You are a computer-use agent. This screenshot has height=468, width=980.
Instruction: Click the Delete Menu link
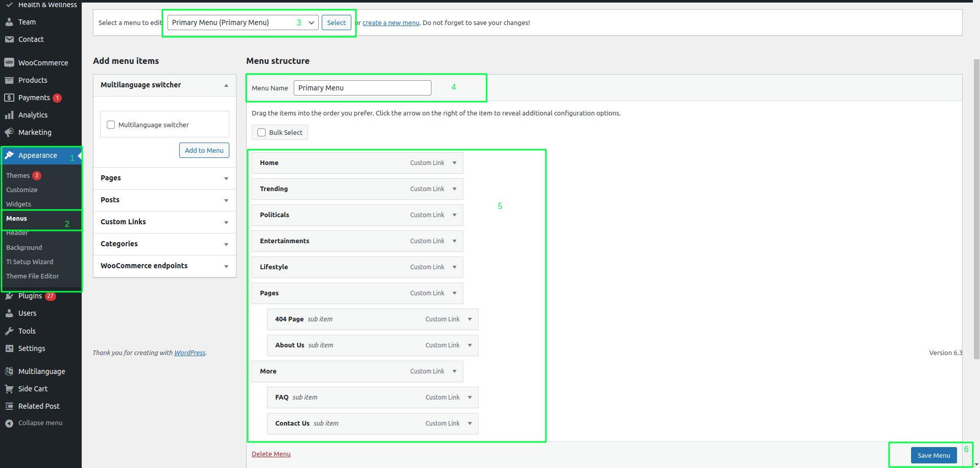pyautogui.click(x=271, y=454)
